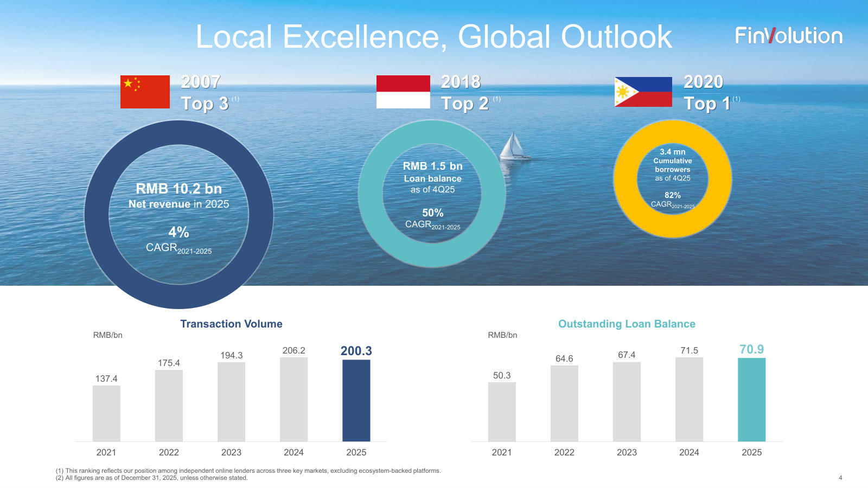Click 'Cumulative borrowers' label

point(673,165)
